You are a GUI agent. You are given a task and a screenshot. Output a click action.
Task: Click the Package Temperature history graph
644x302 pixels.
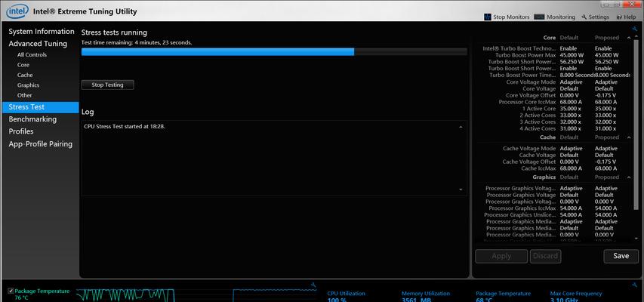tap(196, 295)
